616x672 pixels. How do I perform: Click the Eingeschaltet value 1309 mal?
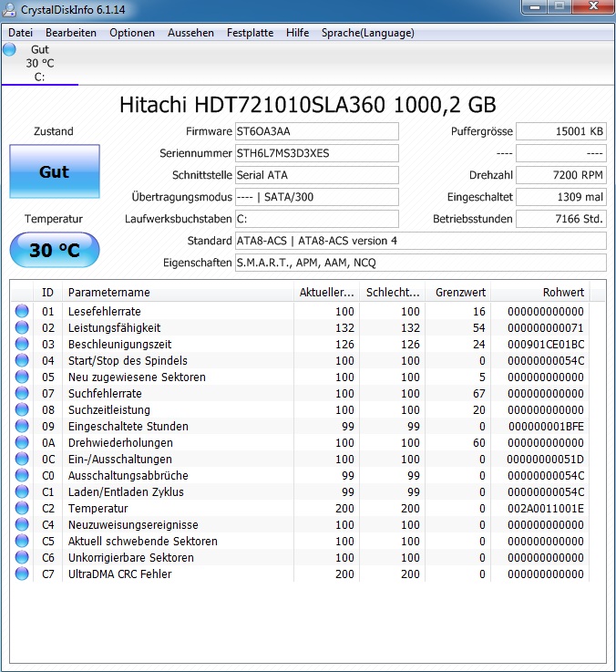tap(561, 197)
